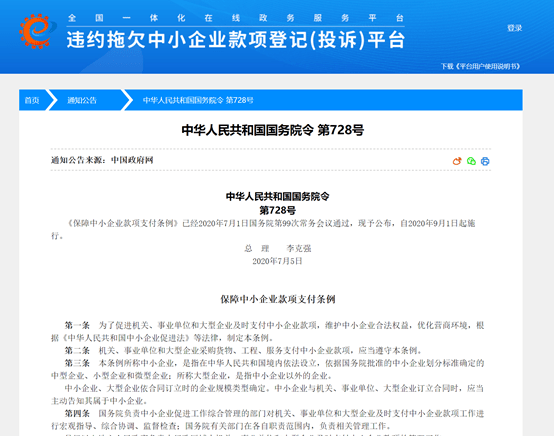Click article heading 中华人民共和国国务院令 第728号
554x436 pixels.
272,130
